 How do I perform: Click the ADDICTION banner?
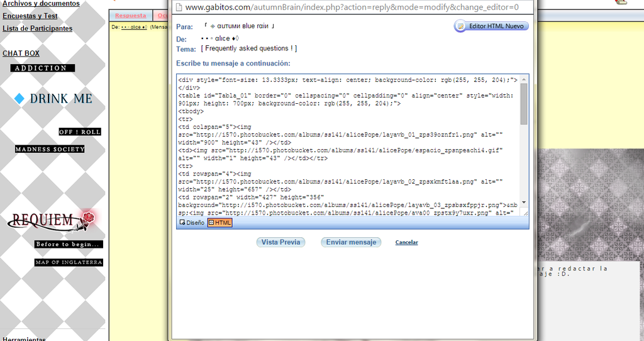point(42,68)
